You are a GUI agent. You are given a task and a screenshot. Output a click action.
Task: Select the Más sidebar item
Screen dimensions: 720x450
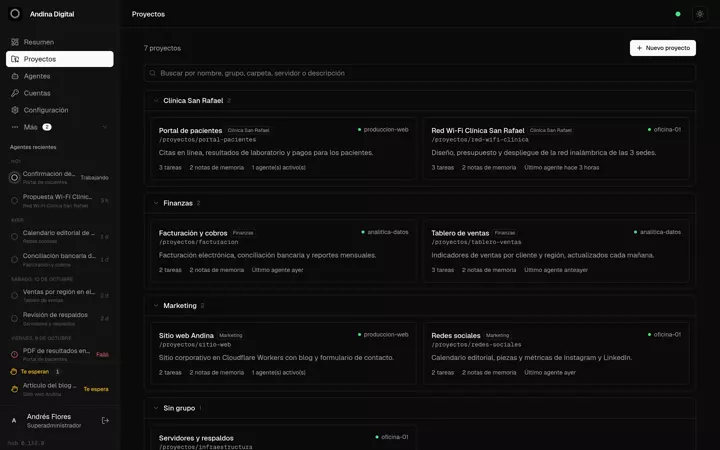click(x=60, y=127)
